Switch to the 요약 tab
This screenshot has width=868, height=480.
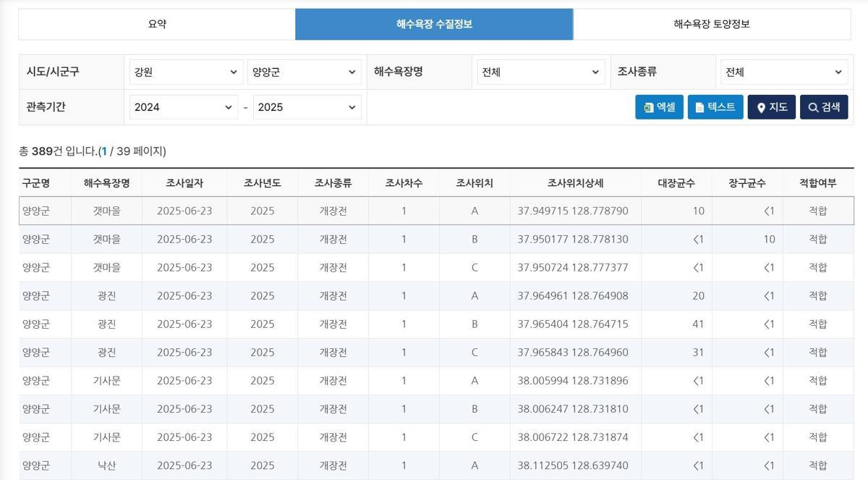(157, 24)
